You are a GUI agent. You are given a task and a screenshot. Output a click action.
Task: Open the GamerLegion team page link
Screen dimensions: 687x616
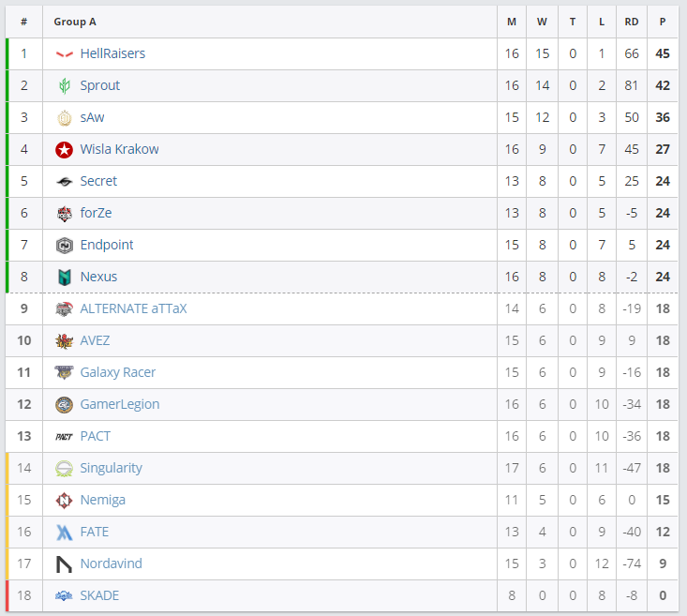tap(120, 404)
